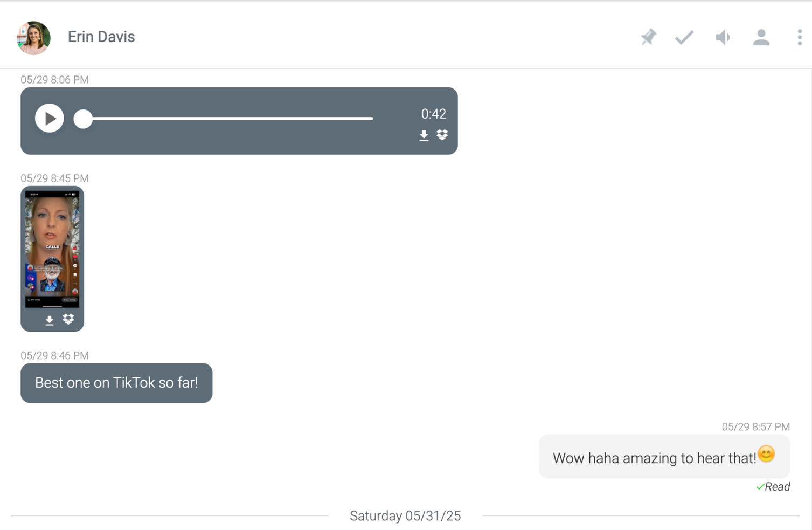Download the TikTok screenshot image

click(50, 320)
